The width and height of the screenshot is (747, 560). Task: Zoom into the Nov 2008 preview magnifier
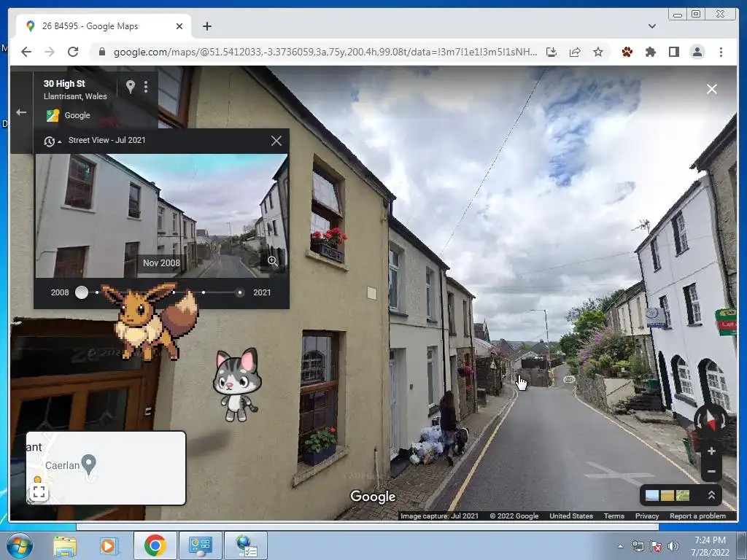[x=273, y=261]
